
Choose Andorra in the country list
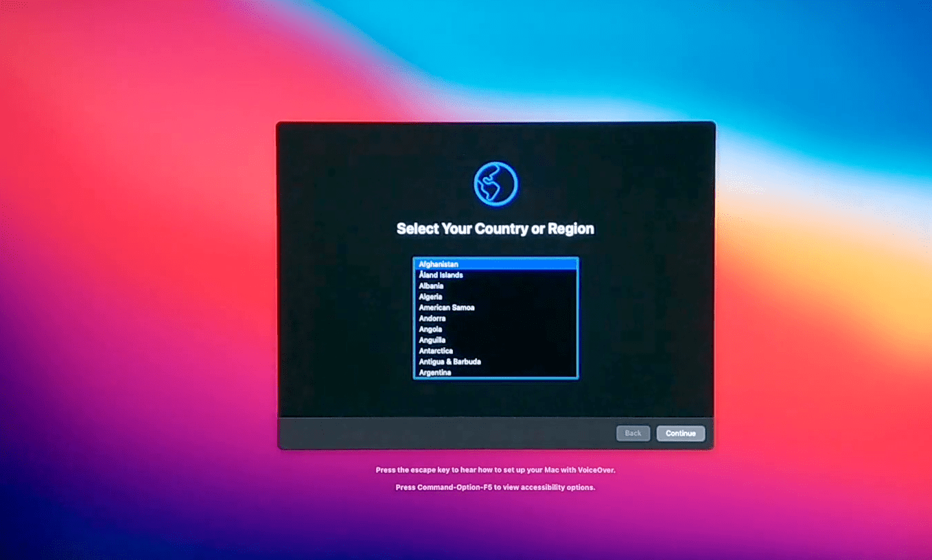pos(432,318)
